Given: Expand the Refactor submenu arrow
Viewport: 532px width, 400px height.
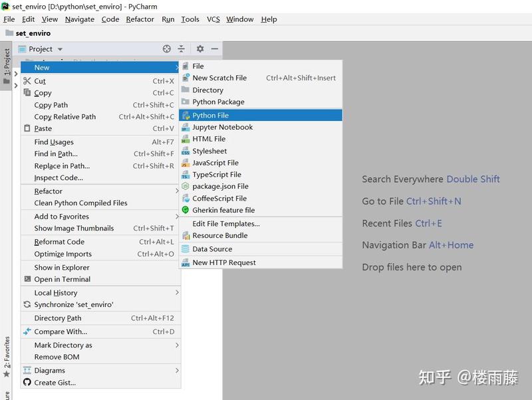Looking at the screenshot, I should [177, 191].
